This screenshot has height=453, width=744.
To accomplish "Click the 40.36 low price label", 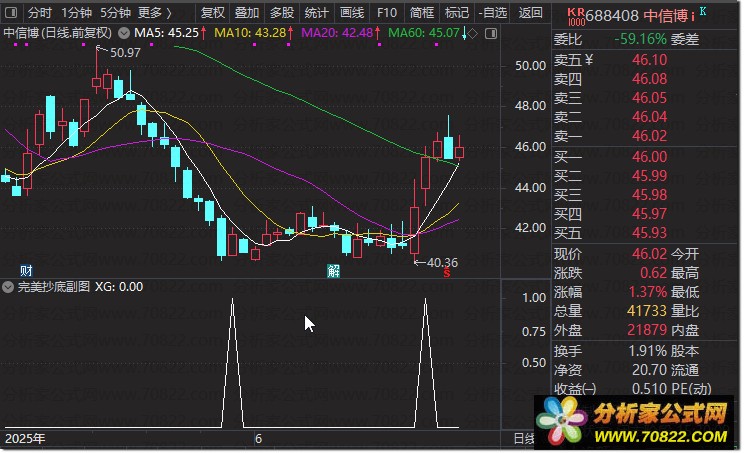I will [x=442, y=262].
